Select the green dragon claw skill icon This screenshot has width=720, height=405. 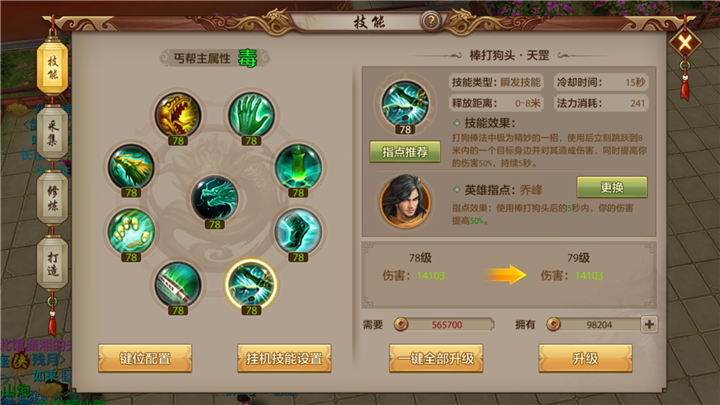[131, 166]
